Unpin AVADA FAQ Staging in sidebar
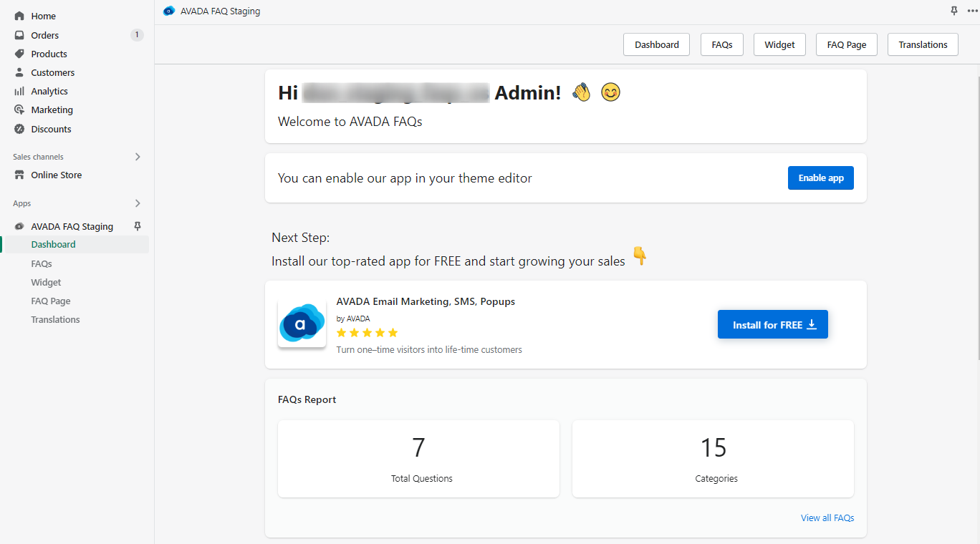 [138, 226]
